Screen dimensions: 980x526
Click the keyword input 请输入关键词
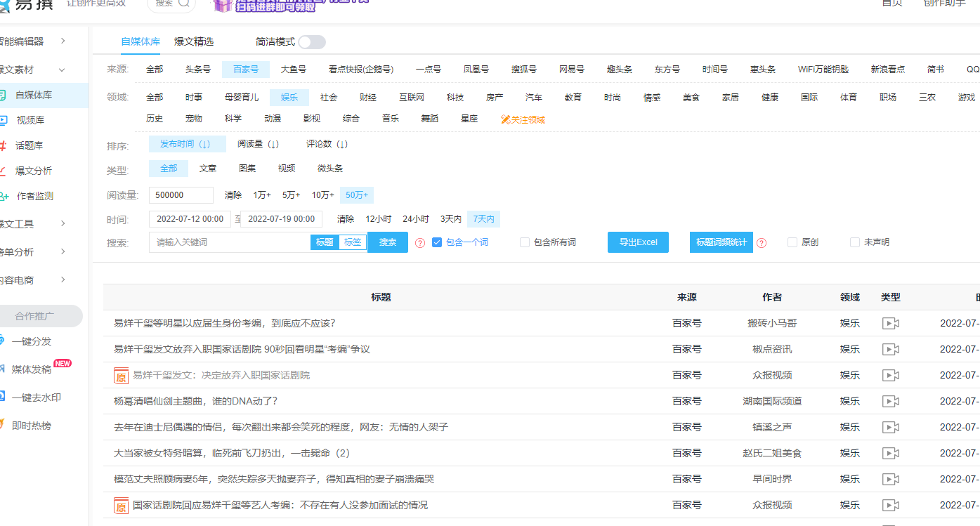[230, 242]
